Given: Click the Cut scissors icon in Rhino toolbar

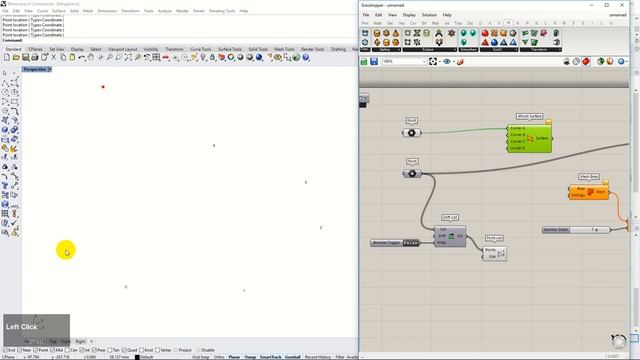Looking at the screenshot, I should coord(53,58).
